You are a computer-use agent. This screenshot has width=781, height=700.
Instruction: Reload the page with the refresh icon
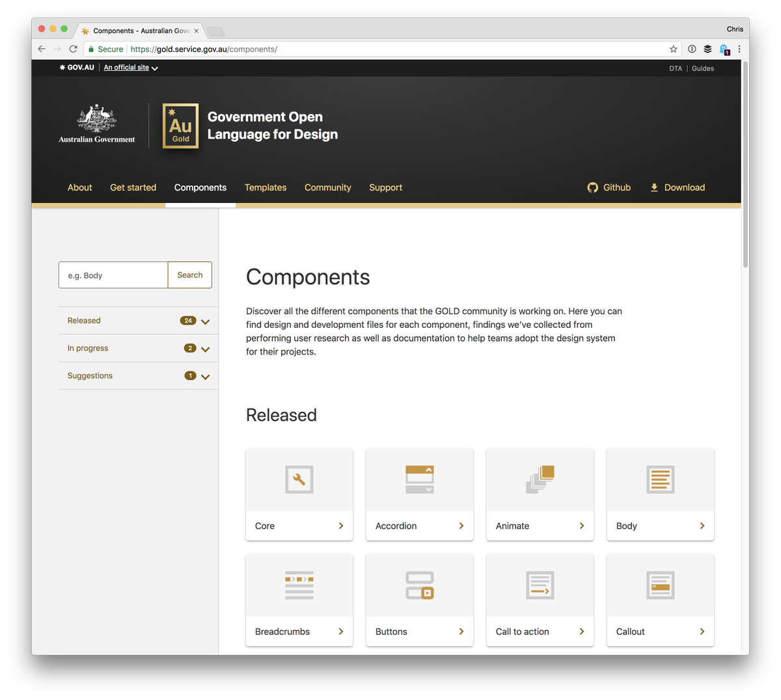click(x=74, y=49)
